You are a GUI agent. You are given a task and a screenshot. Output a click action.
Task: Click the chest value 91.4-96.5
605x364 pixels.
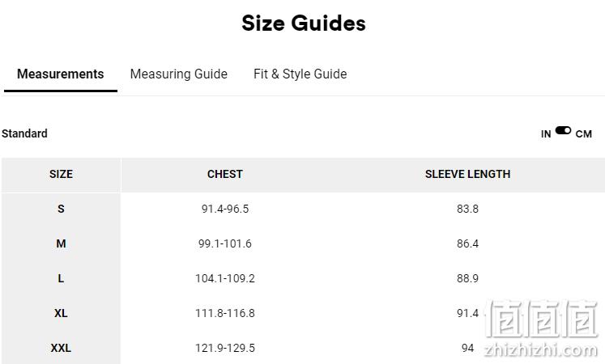(225, 209)
